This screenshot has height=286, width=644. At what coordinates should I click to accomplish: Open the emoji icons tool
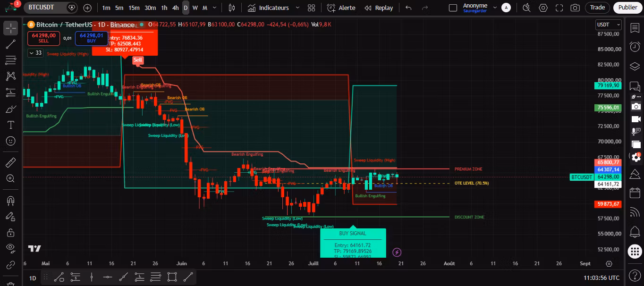(x=11, y=141)
